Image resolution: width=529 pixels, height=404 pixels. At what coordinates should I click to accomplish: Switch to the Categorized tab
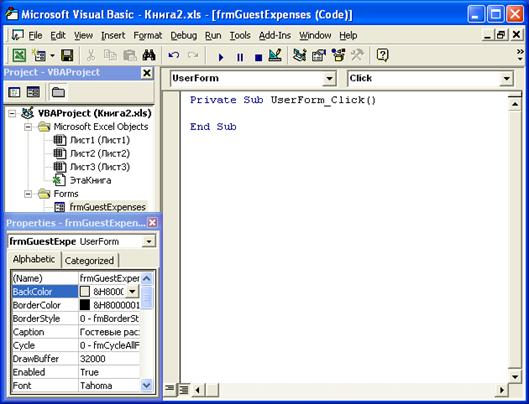point(89,261)
